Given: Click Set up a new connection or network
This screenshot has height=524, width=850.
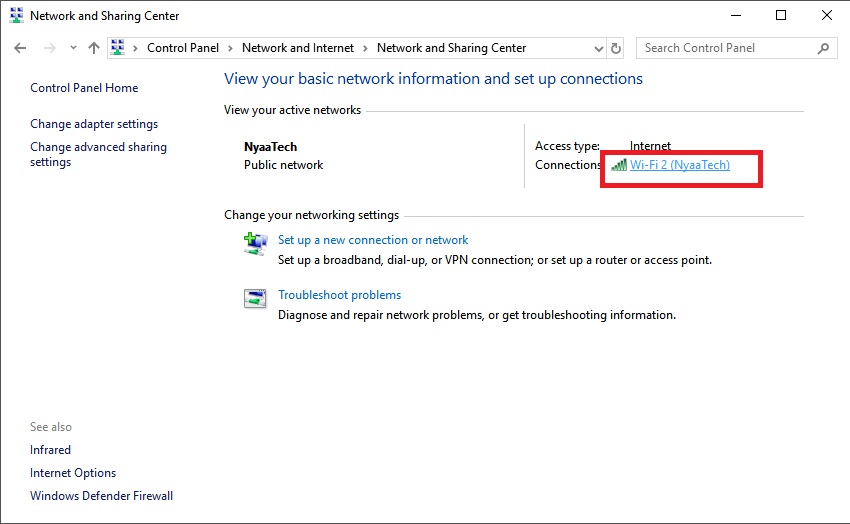Looking at the screenshot, I should 373,240.
